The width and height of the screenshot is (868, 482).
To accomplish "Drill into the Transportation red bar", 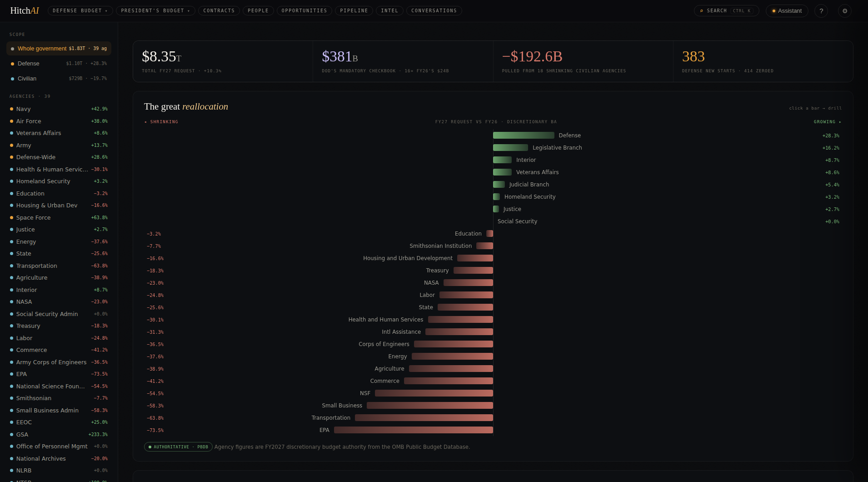I will [424, 418].
